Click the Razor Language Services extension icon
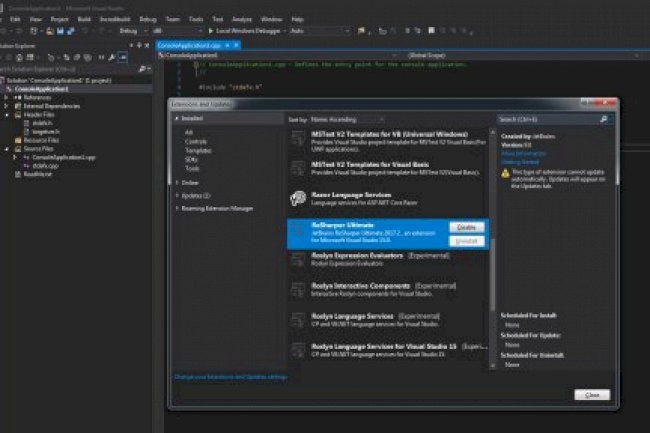The image size is (650, 433). coord(298,197)
